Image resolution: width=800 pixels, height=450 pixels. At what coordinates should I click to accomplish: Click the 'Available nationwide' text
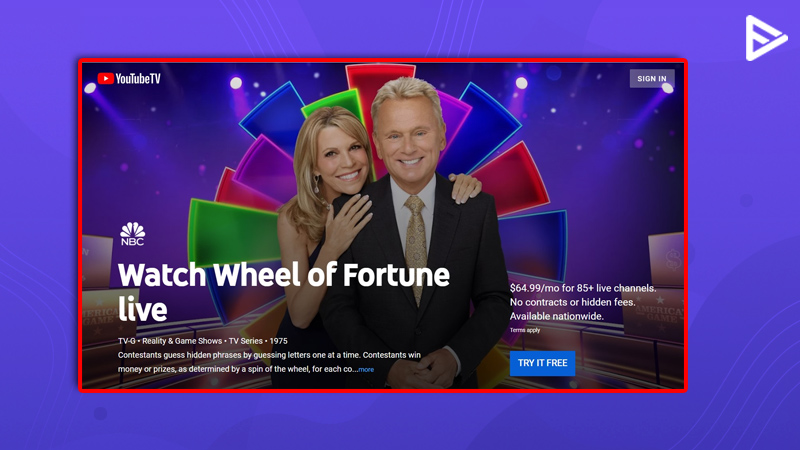pos(557,316)
